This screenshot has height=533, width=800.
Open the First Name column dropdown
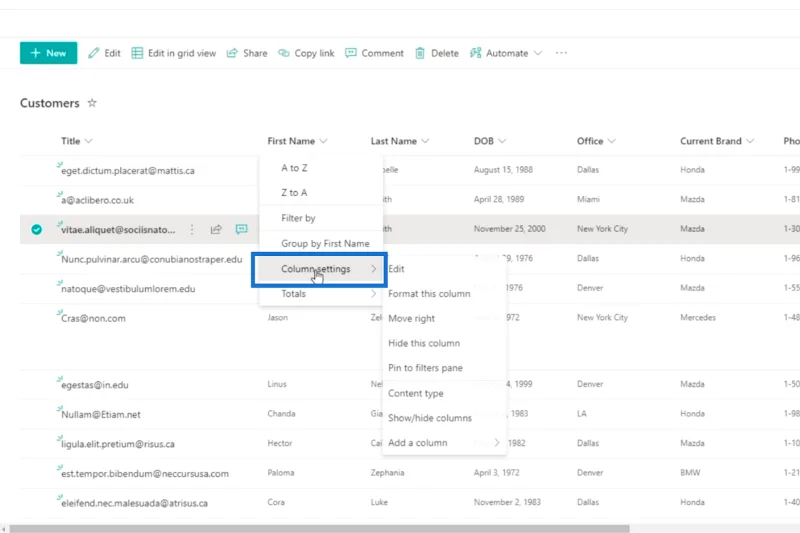[323, 141]
